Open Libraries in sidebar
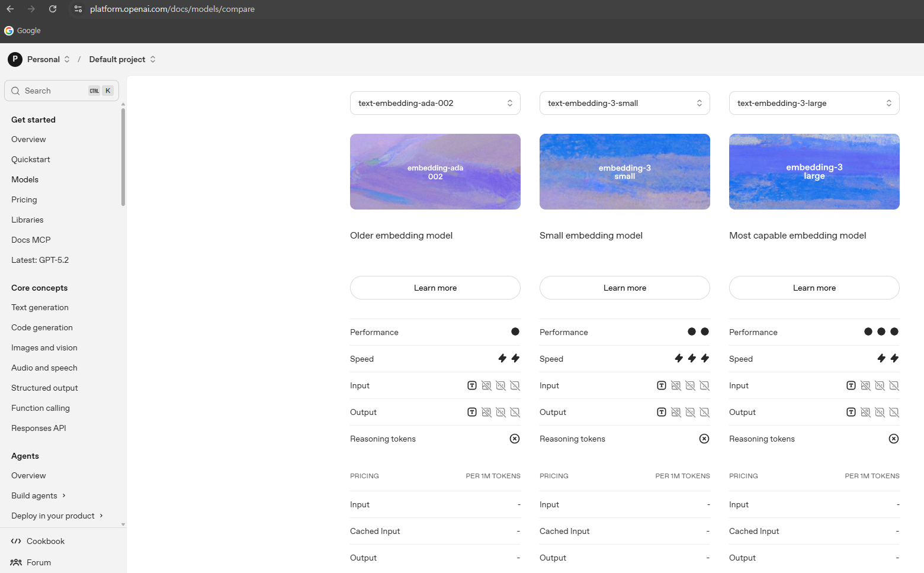924x573 pixels. (x=27, y=220)
